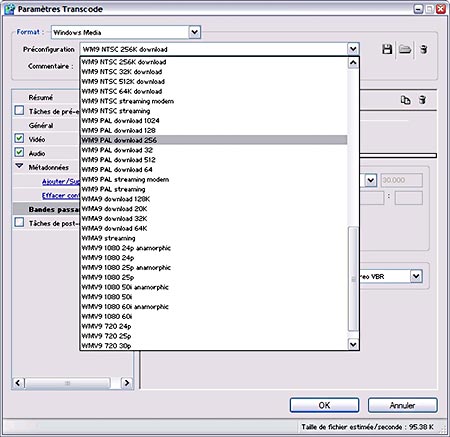Choose WMV9 1080 25p preset

coord(214,277)
